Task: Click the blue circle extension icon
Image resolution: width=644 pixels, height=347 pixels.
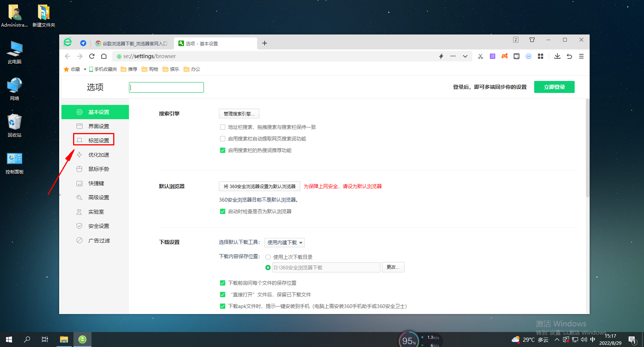Action: [529, 56]
